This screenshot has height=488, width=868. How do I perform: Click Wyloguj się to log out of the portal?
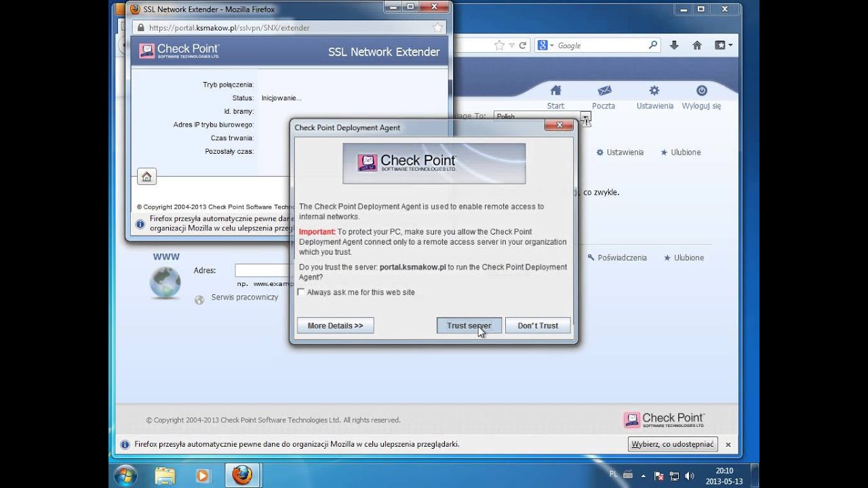pyautogui.click(x=701, y=97)
